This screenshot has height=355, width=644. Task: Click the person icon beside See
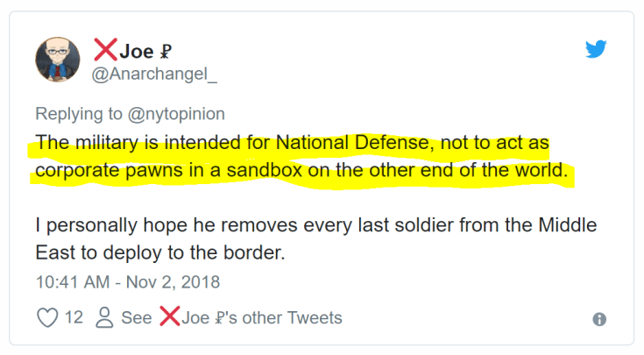coord(104,317)
